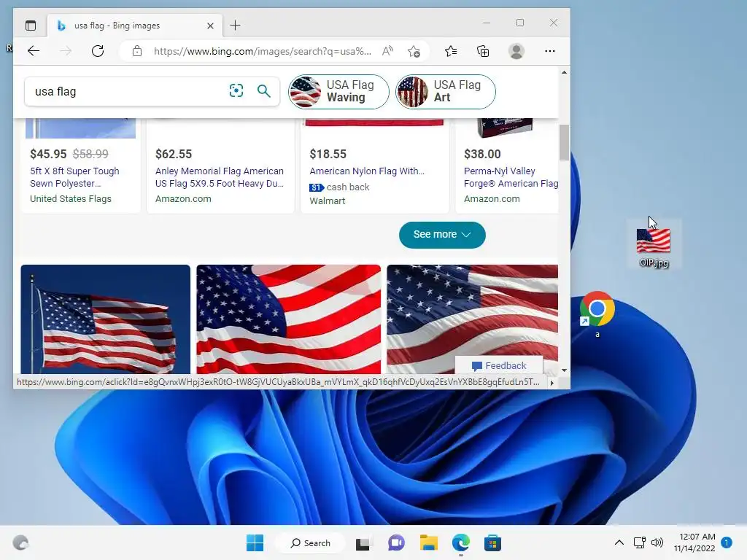Open flag on pole thumbnail
Screen dimensions: 747x560
[105, 319]
